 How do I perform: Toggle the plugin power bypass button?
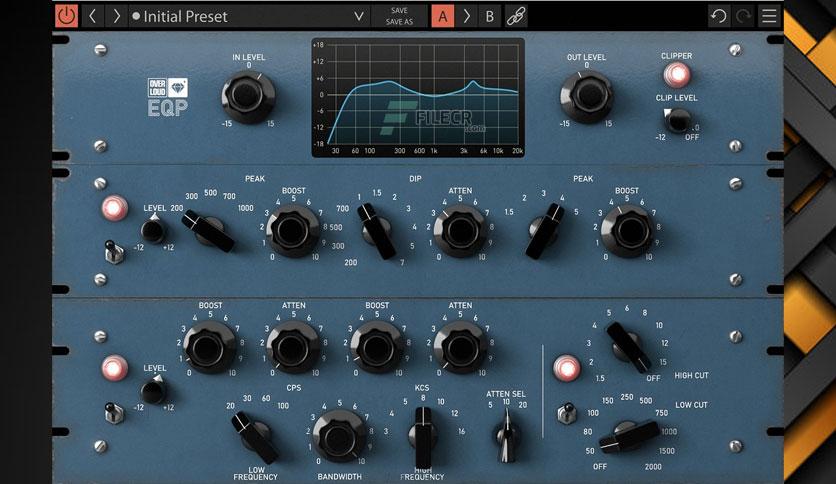coord(67,16)
